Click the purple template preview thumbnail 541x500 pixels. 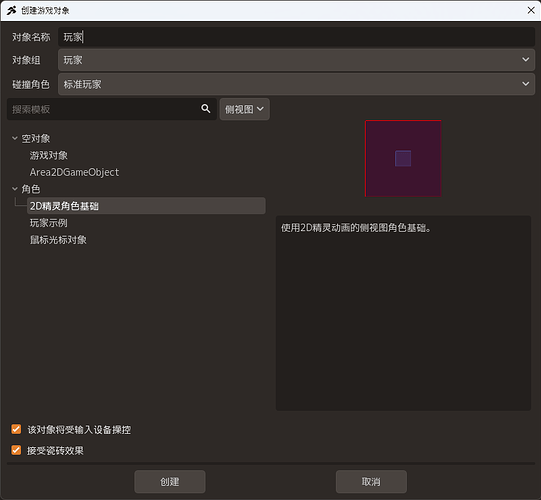pyautogui.click(x=403, y=158)
